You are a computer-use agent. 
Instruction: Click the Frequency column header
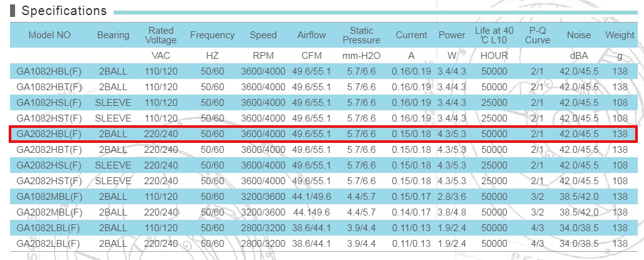(212, 35)
